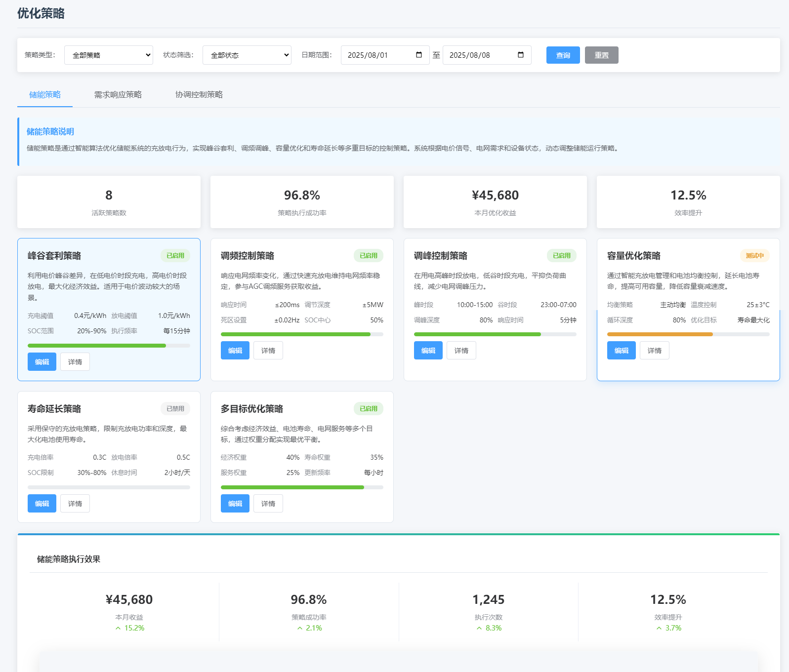This screenshot has height=672, width=789.
Task: Click the 测试中 badge on 容量优化策略
Action: point(754,256)
